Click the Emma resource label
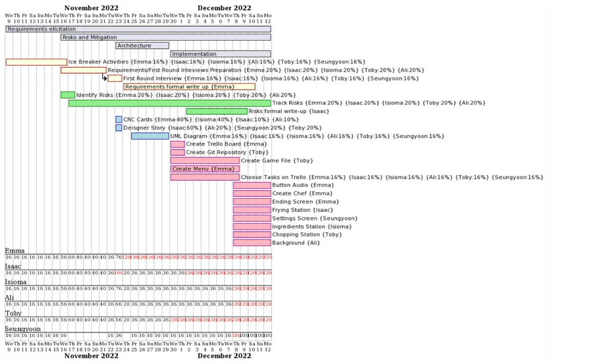Screen dimensions: 609x364 (14, 251)
